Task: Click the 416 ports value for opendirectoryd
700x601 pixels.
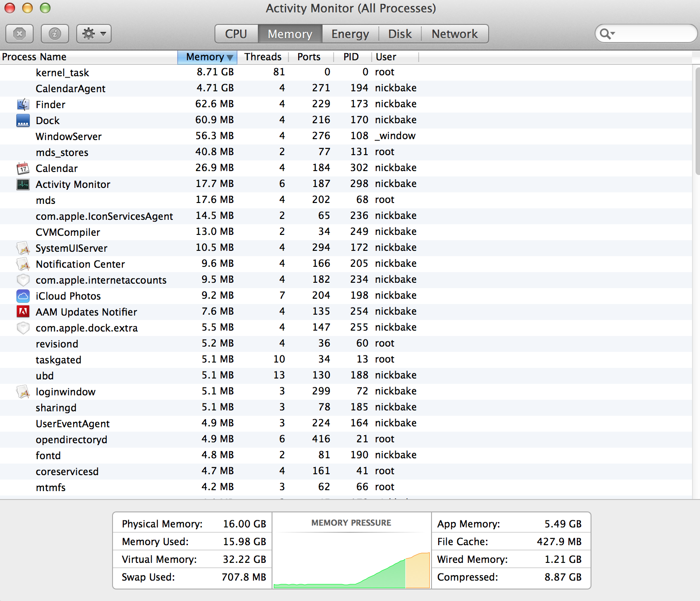Action: (321, 439)
